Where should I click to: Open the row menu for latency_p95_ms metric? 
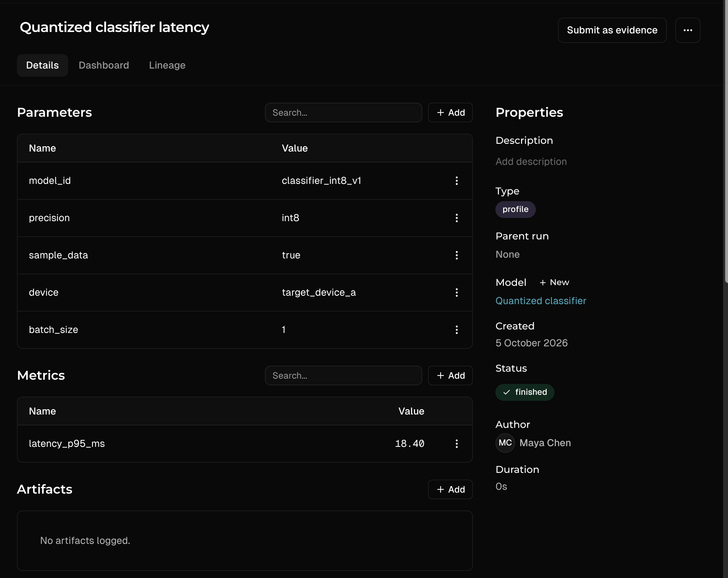click(x=456, y=444)
